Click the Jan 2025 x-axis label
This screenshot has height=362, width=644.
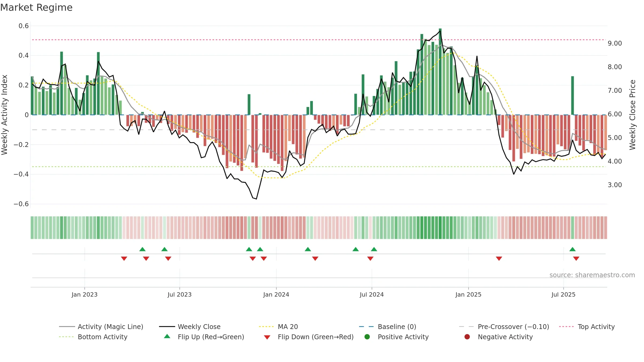pyautogui.click(x=468, y=294)
